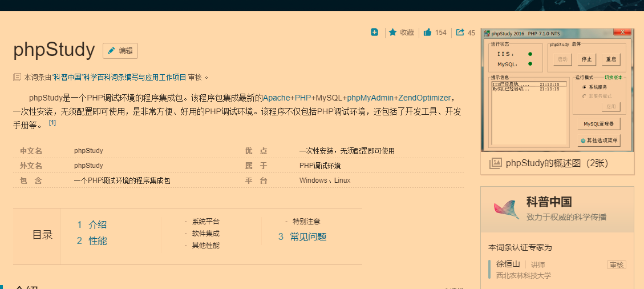Screen dimensions: 644x289
Task: Select 非服务模式 radio option in the image
Action: coord(585,96)
